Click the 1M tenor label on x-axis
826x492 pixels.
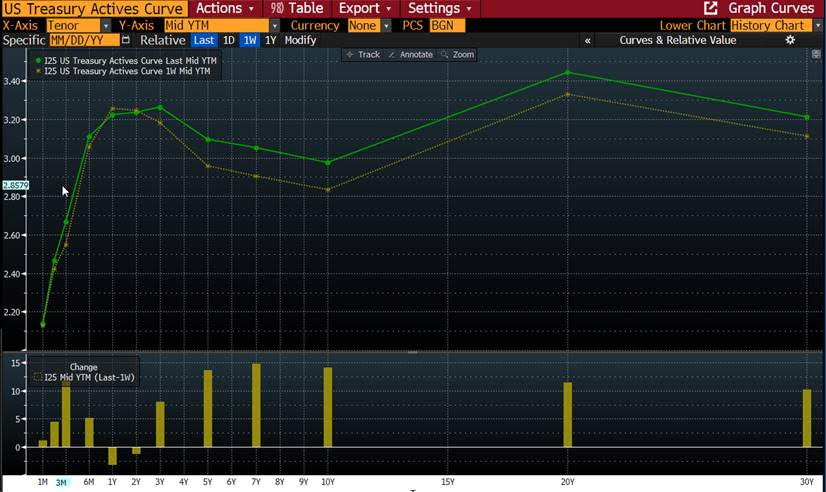pos(43,482)
